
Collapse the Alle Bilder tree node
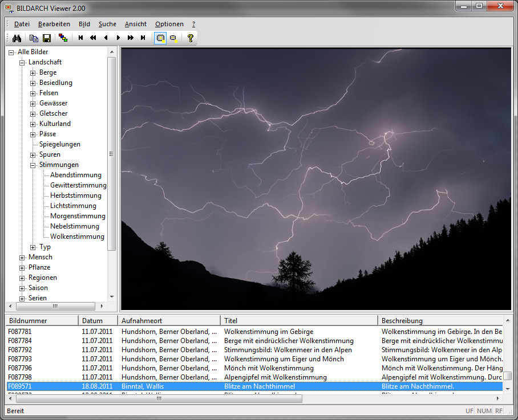pyautogui.click(x=11, y=52)
